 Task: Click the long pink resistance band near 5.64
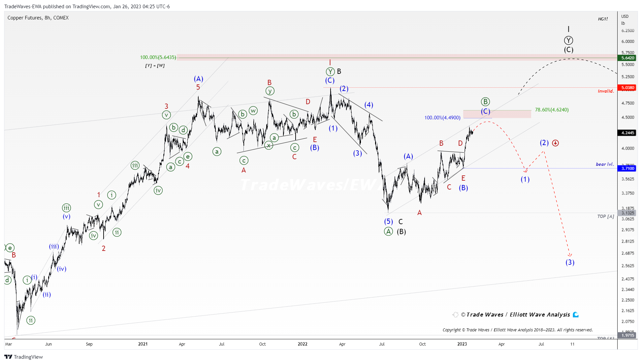397,57
